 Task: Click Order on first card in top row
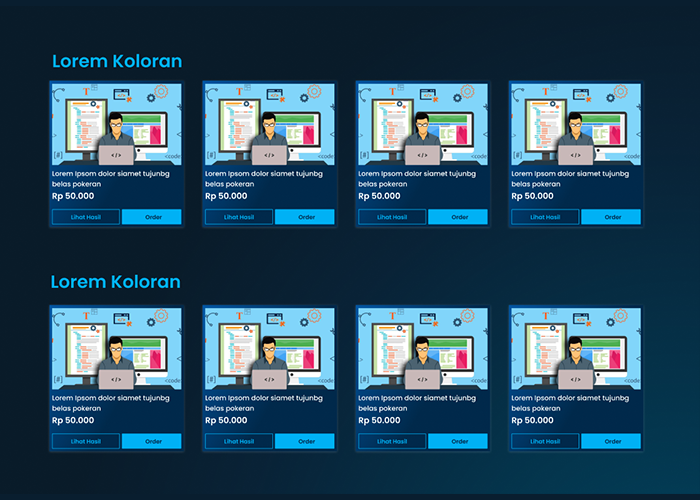152,217
